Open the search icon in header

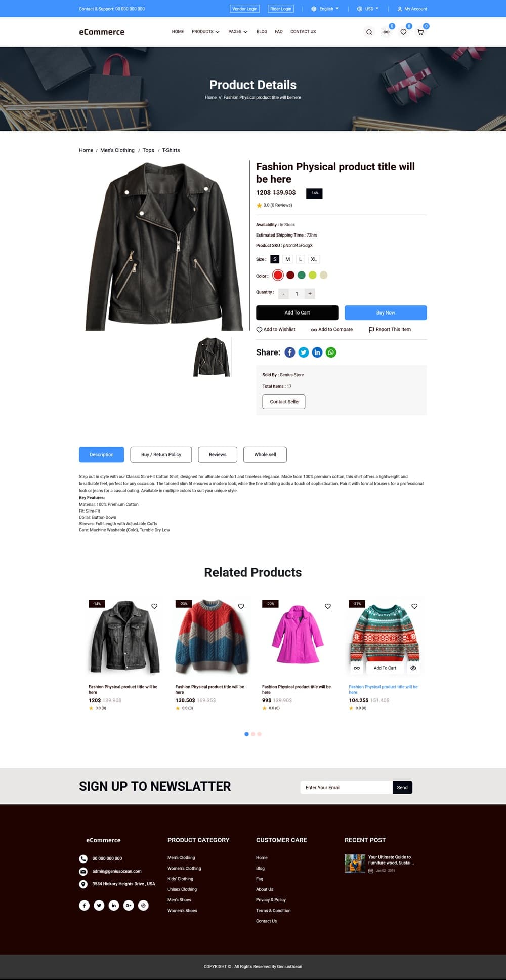coord(369,32)
